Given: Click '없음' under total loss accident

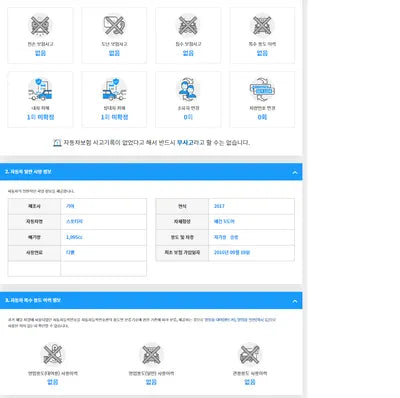Looking at the screenshot, I should (40, 53).
